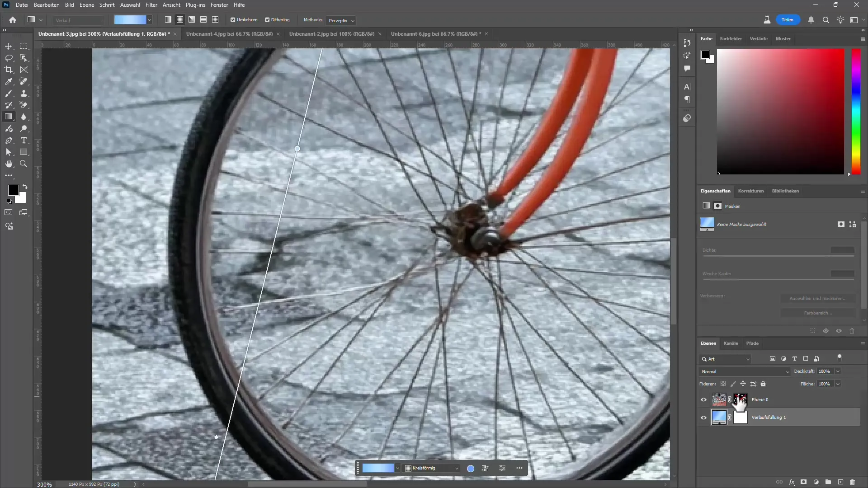The width and height of the screenshot is (868, 488).
Task: Select the Pen tool
Action: 9,141
